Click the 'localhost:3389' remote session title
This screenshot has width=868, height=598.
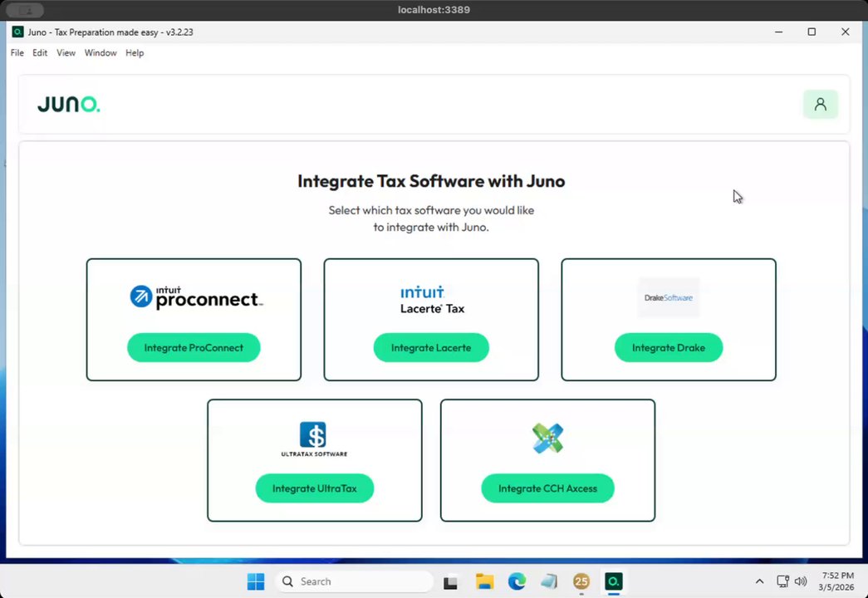tap(434, 10)
